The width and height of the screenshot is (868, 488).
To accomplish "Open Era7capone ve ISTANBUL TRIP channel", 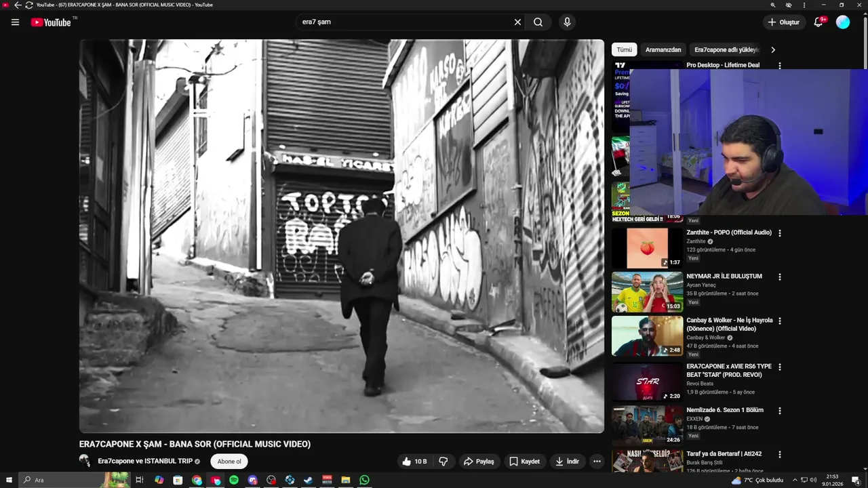I will coord(145,462).
